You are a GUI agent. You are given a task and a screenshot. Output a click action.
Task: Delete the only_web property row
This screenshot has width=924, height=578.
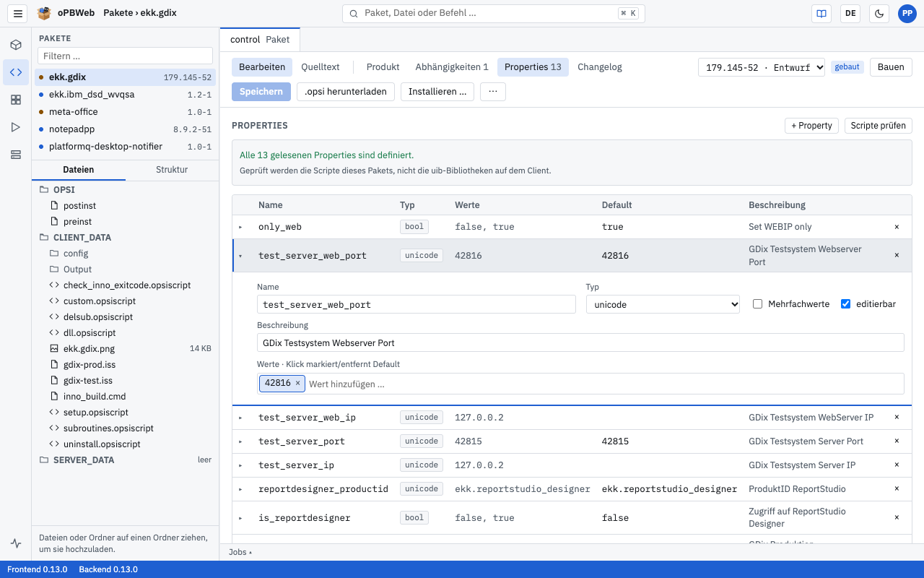897,227
